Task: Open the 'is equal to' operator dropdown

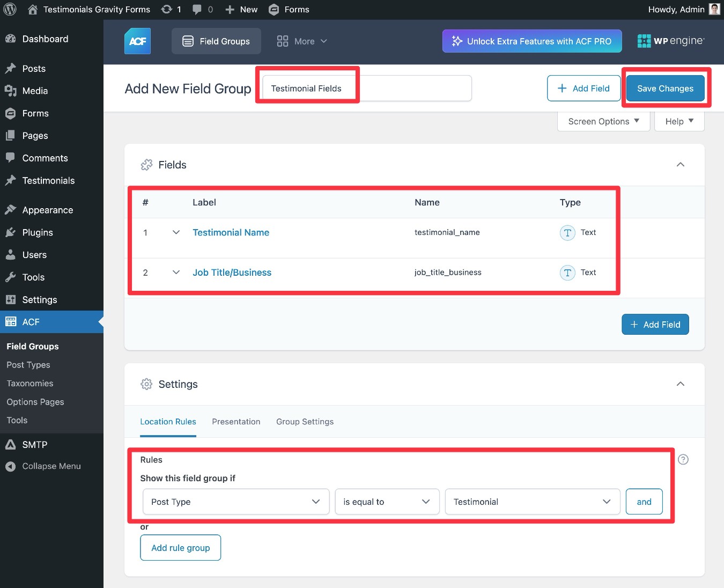Action: pos(387,502)
